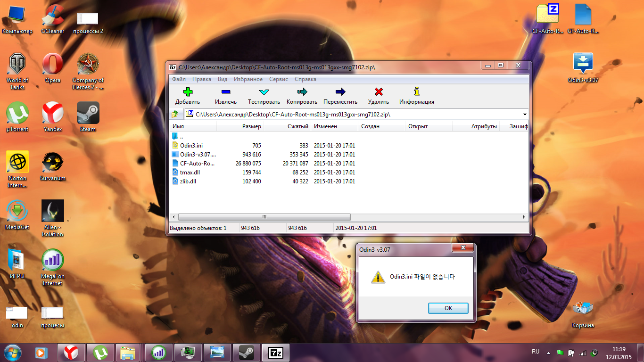Open the Windows Start menu

tap(12, 352)
